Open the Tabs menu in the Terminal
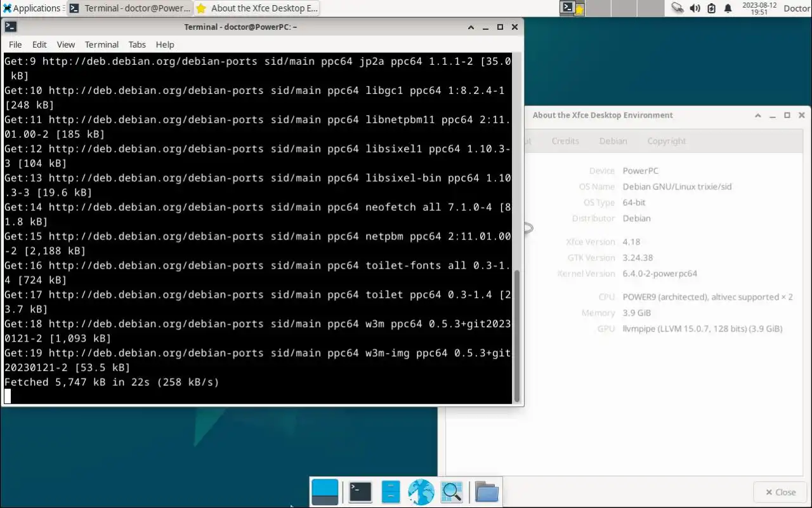The width and height of the screenshot is (812, 508). [x=137, y=44]
